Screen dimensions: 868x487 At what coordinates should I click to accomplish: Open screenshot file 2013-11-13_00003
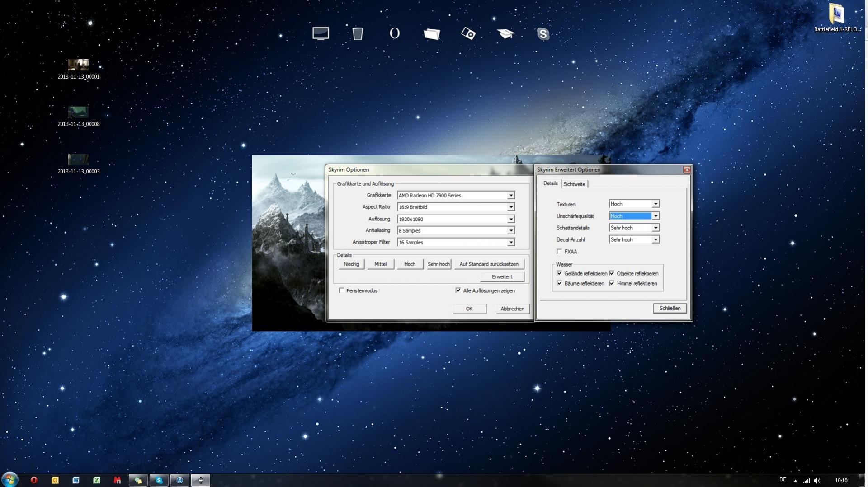(78, 164)
